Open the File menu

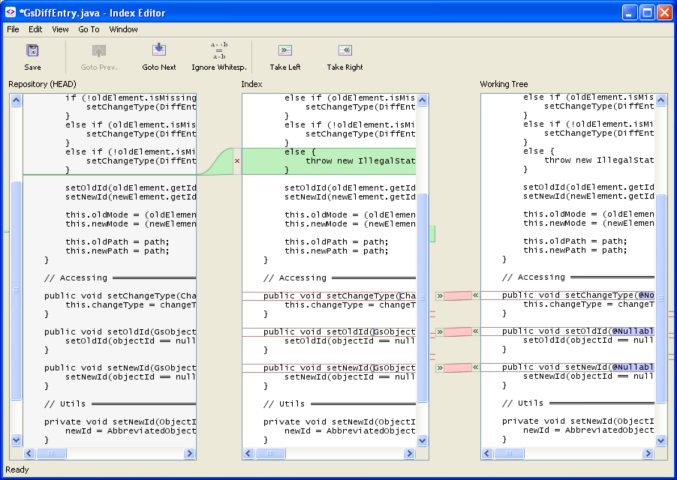tap(13, 30)
